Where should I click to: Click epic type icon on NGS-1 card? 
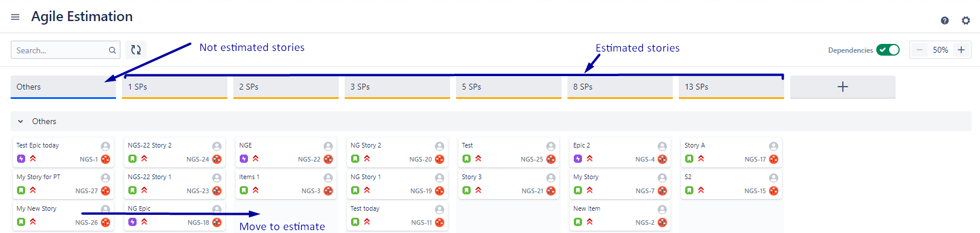click(21, 159)
